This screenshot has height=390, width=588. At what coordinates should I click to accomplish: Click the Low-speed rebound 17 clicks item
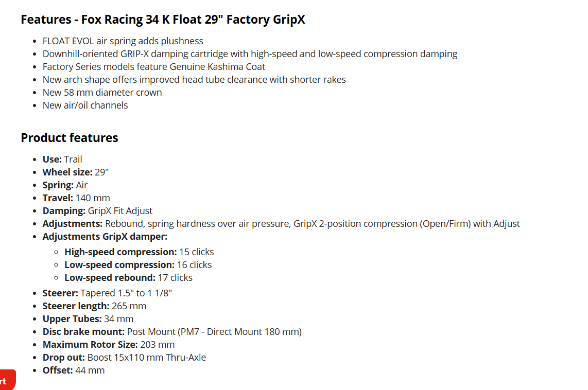coord(128,278)
